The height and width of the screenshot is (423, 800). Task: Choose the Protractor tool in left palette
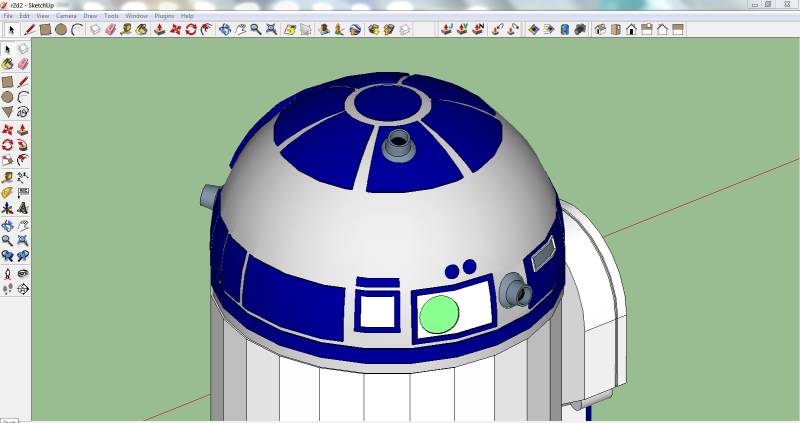pyautogui.click(x=7, y=193)
